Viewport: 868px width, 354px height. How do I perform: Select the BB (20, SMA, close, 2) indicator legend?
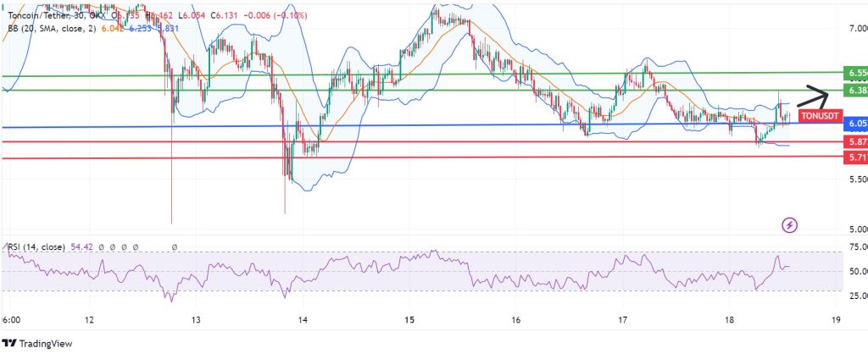50,28
